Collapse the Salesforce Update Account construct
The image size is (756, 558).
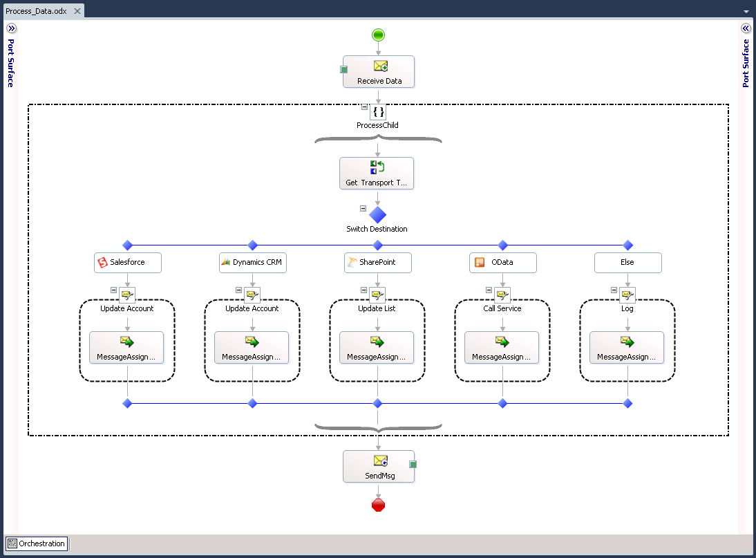click(x=114, y=290)
